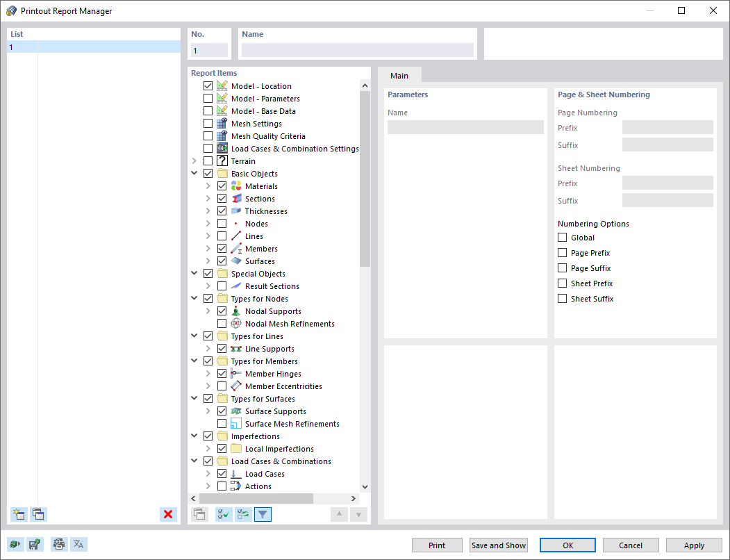730x560 pixels.
Task: Collapse the Basic Objects tree branch
Action: pyautogui.click(x=194, y=173)
